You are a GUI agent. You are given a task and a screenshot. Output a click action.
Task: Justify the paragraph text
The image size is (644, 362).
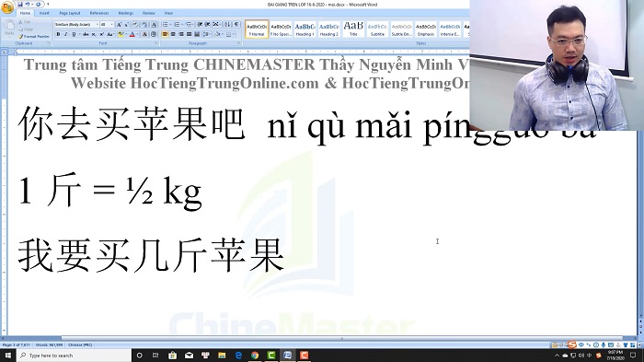pyautogui.click(x=189, y=34)
